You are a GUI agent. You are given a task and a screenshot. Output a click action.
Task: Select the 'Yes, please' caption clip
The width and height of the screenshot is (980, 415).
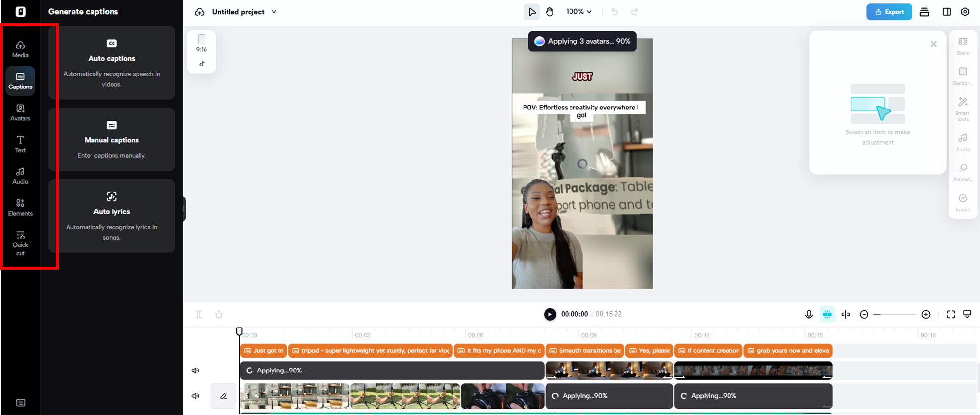coord(649,350)
